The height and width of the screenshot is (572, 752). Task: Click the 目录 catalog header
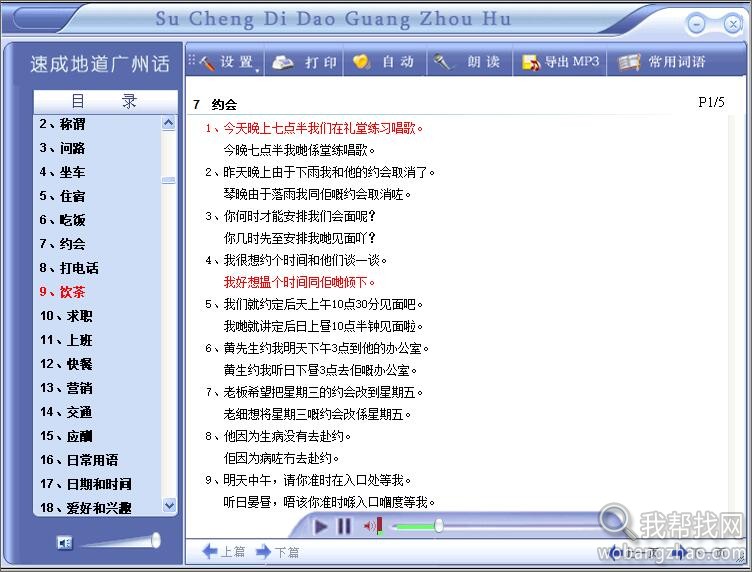pyautogui.click(x=105, y=102)
